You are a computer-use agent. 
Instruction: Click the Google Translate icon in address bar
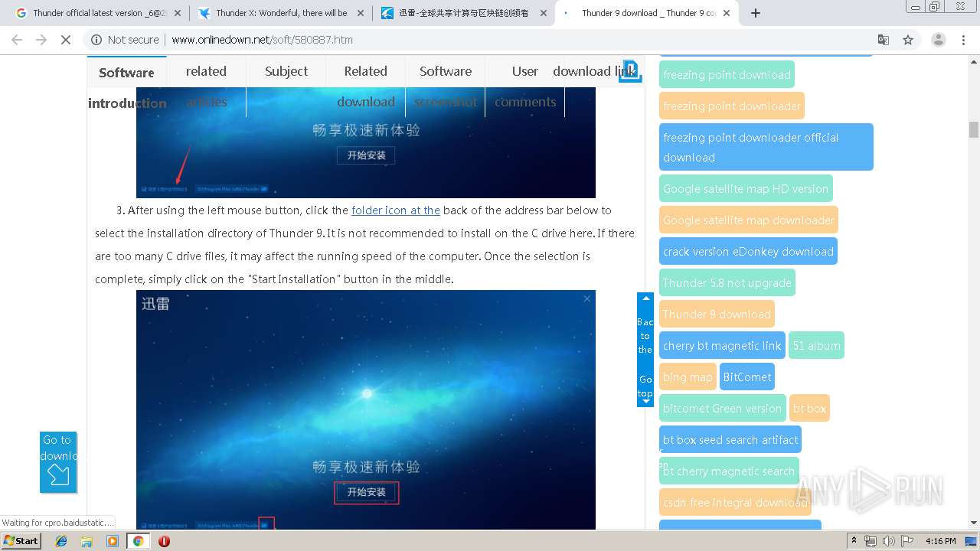pyautogui.click(x=883, y=40)
